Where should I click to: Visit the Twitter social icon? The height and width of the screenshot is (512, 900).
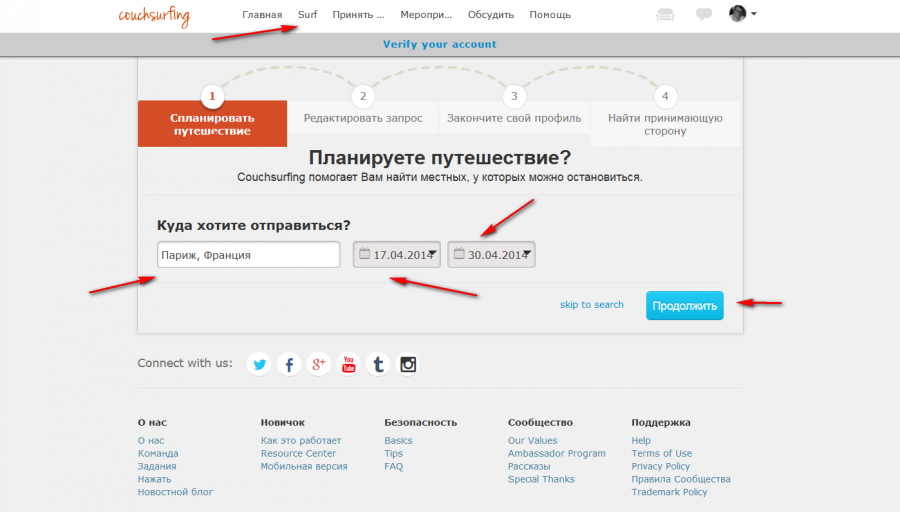[x=259, y=364]
